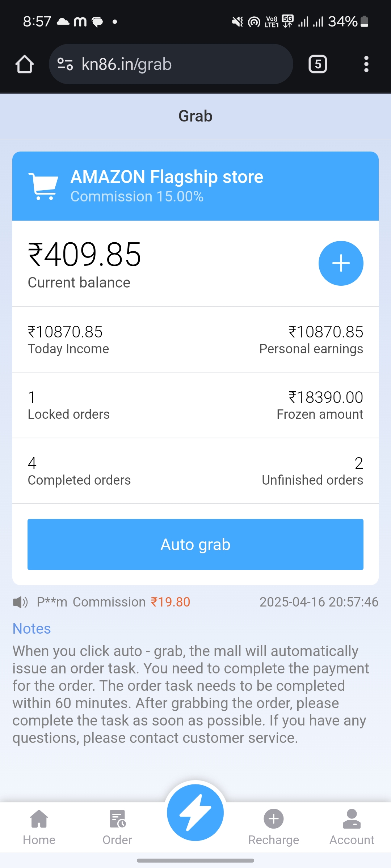Tap the speaker announcement icon

click(x=20, y=602)
